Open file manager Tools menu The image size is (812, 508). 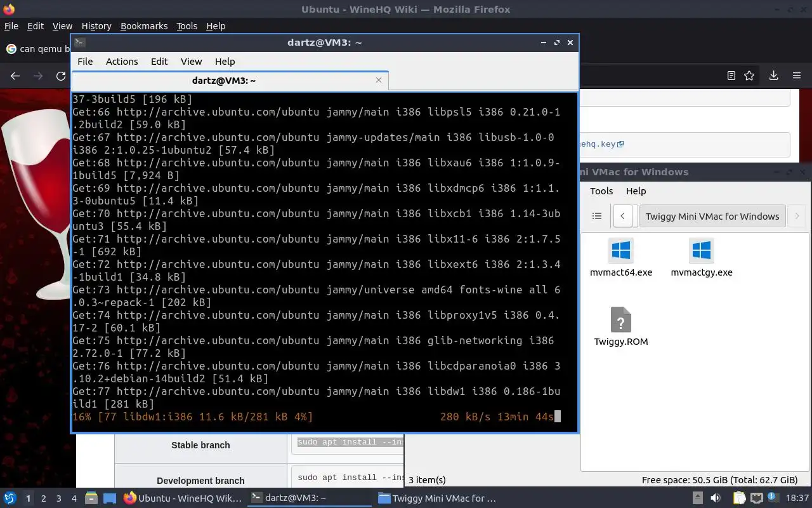coord(601,191)
